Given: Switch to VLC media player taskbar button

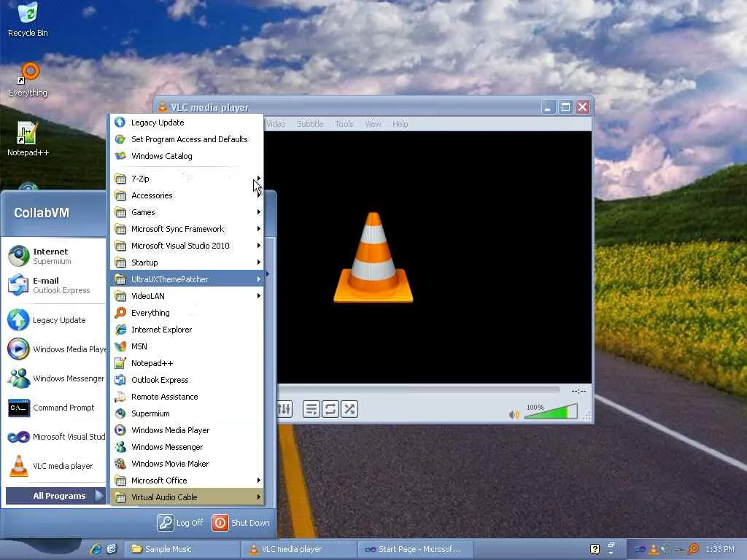Looking at the screenshot, I should [298, 549].
